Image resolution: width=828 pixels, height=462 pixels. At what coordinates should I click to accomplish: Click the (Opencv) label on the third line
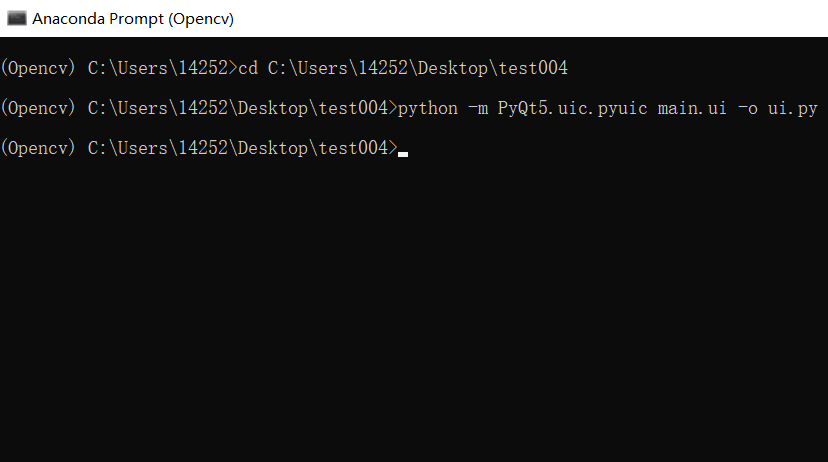click(38, 148)
